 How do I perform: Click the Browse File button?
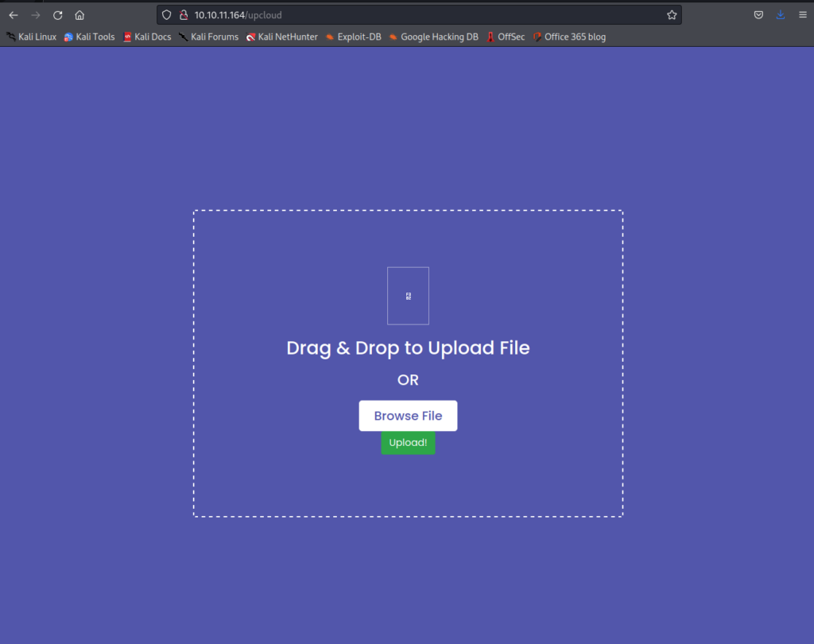click(x=408, y=416)
